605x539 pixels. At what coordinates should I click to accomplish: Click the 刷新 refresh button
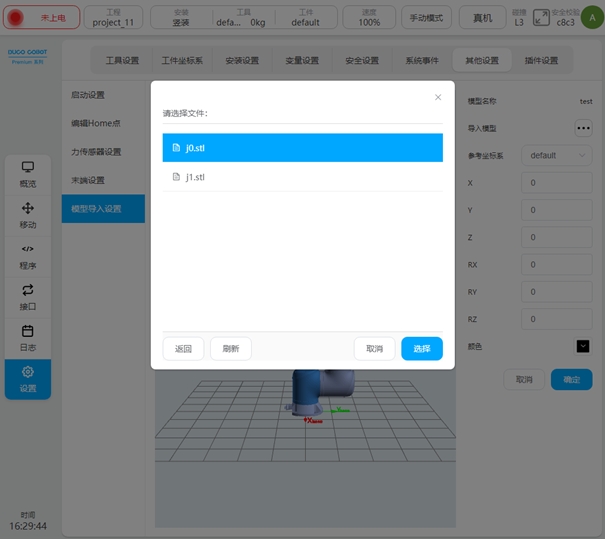pos(231,349)
